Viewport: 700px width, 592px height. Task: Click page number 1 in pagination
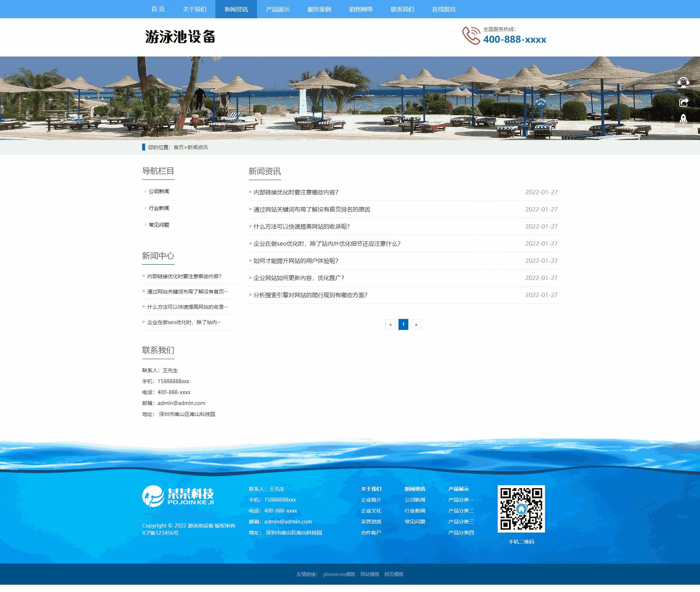tap(403, 324)
